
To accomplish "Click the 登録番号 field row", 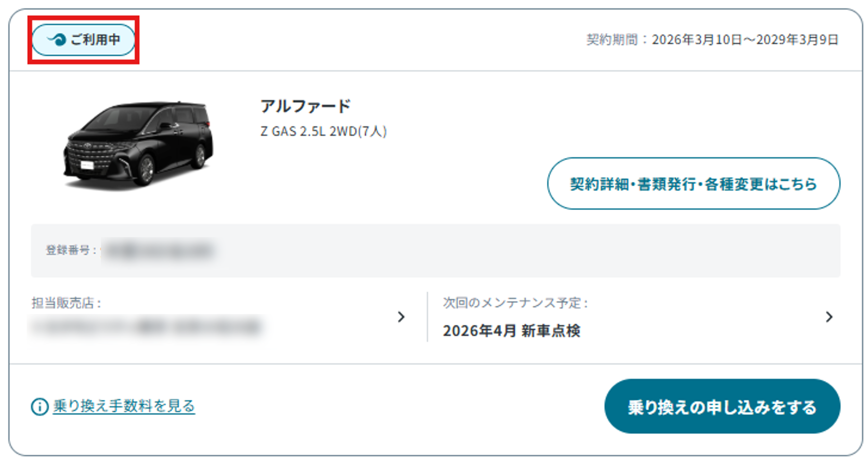I will point(435,250).
